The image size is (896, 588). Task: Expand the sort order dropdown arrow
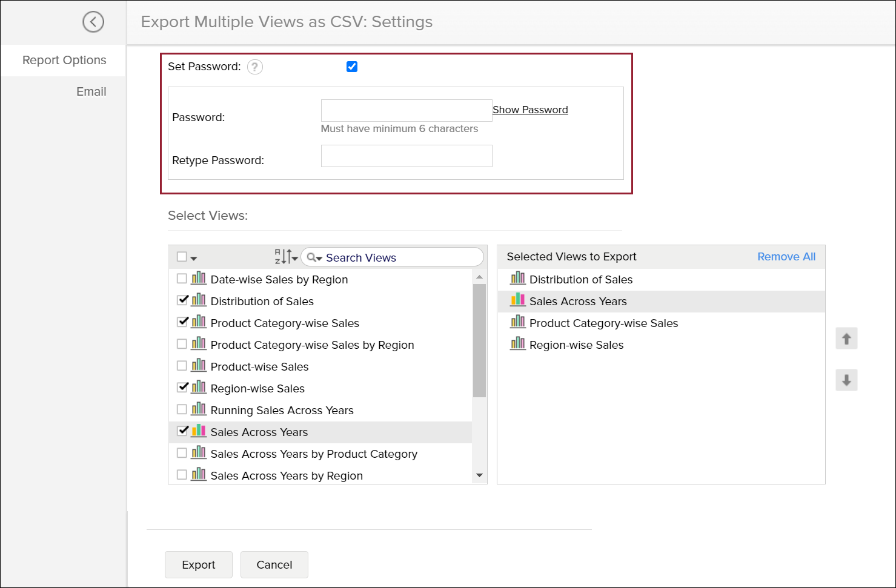295,258
